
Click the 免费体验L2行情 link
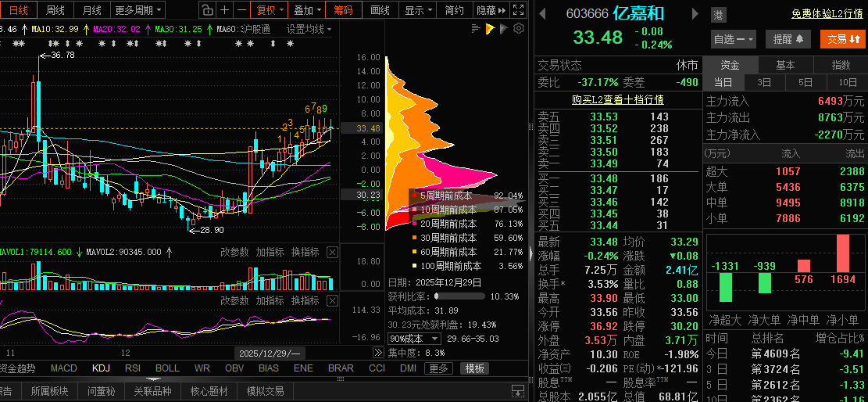tap(827, 14)
